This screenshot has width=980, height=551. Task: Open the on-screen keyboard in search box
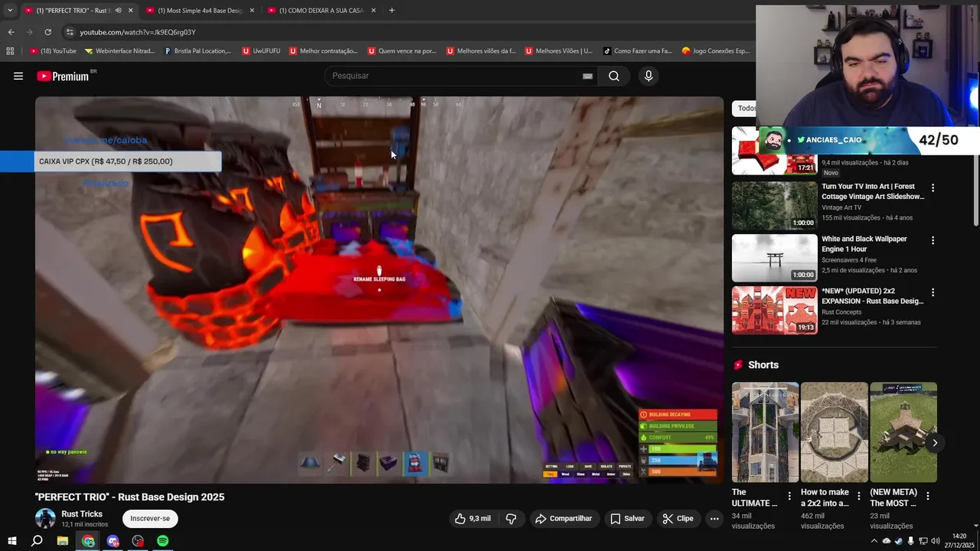(587, 76)
